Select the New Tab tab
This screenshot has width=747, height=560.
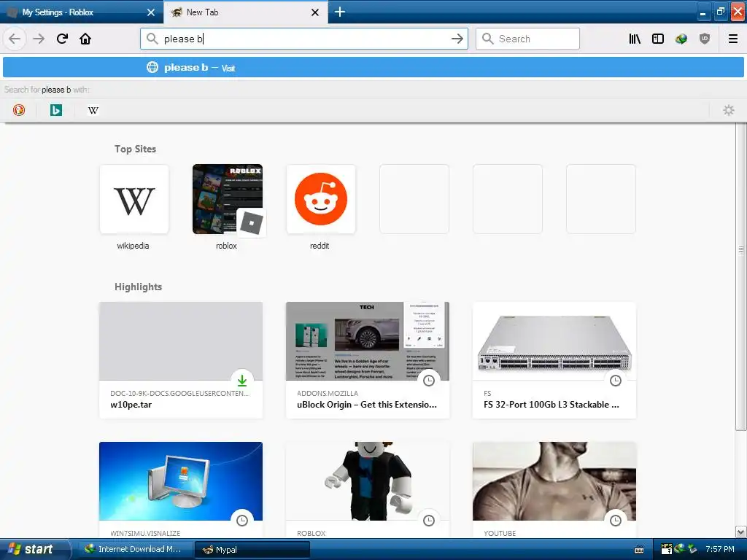(246, 12)
